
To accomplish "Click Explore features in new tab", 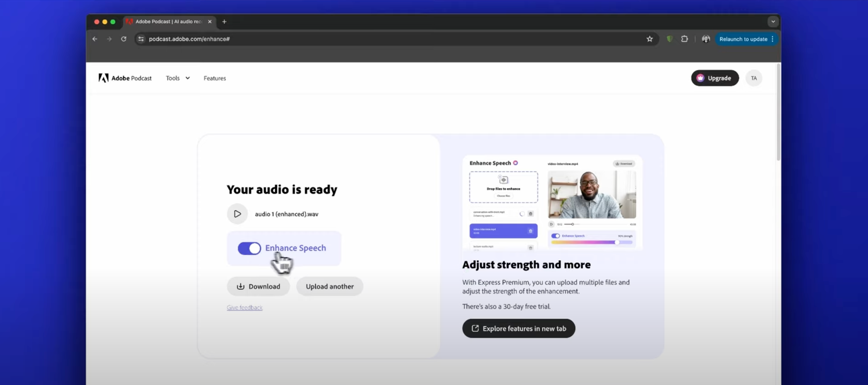I will (x=519, y=328).
